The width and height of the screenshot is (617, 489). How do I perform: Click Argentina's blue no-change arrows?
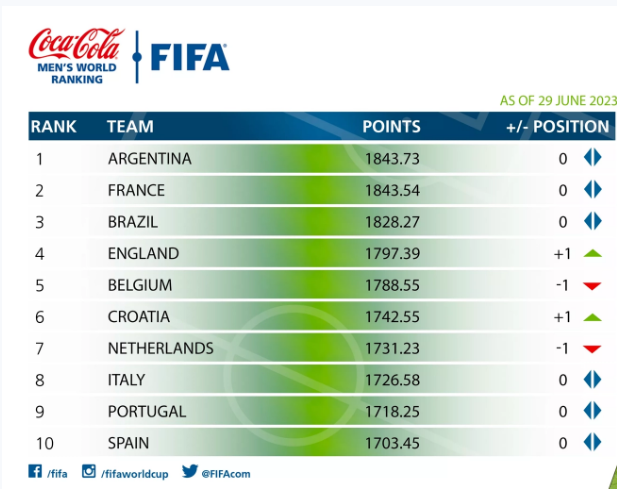592,158
